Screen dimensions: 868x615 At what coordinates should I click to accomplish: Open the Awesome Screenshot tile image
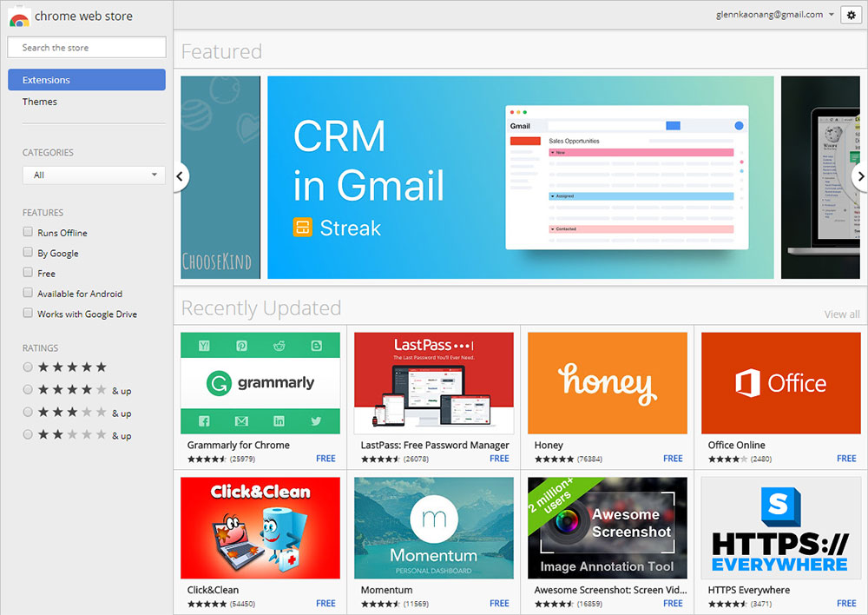(x=608, y=528)
